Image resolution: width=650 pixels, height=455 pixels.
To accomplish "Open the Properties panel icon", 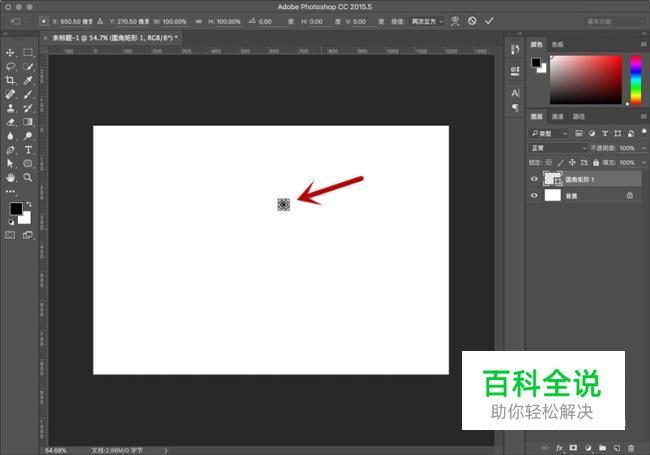I will [515, 70].
